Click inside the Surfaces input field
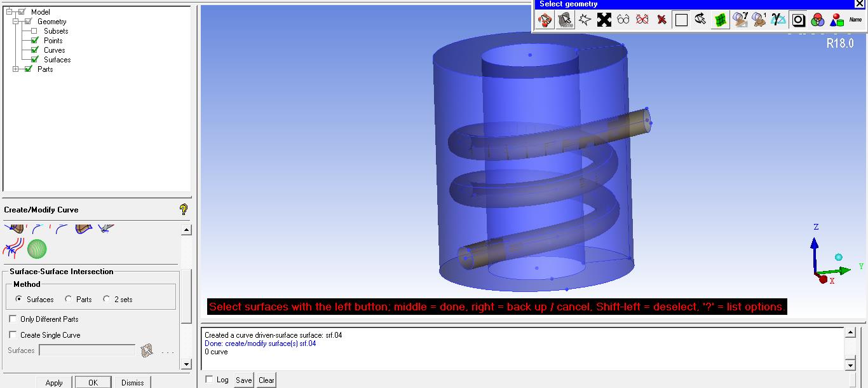Screen dimensions: 868x388 [x=86, y=349]
